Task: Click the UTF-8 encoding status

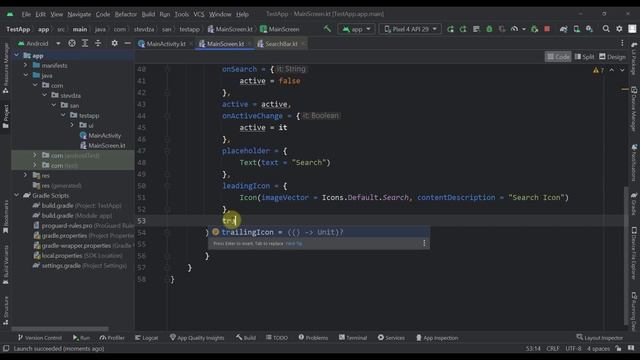Action: pos(573,349)
